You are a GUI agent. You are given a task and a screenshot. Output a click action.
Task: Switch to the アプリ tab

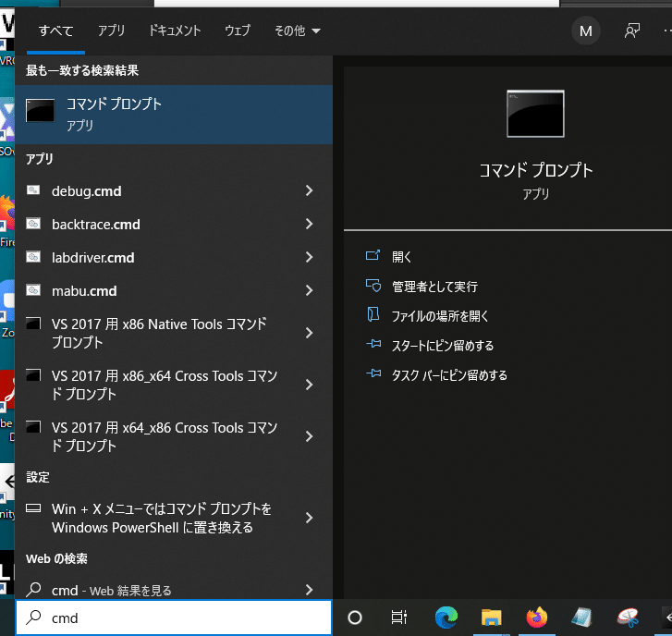coord(111,31)
